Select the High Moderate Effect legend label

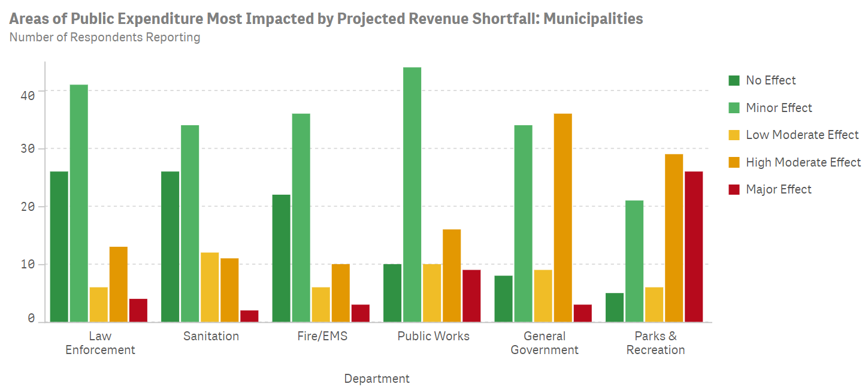[803, 162]
